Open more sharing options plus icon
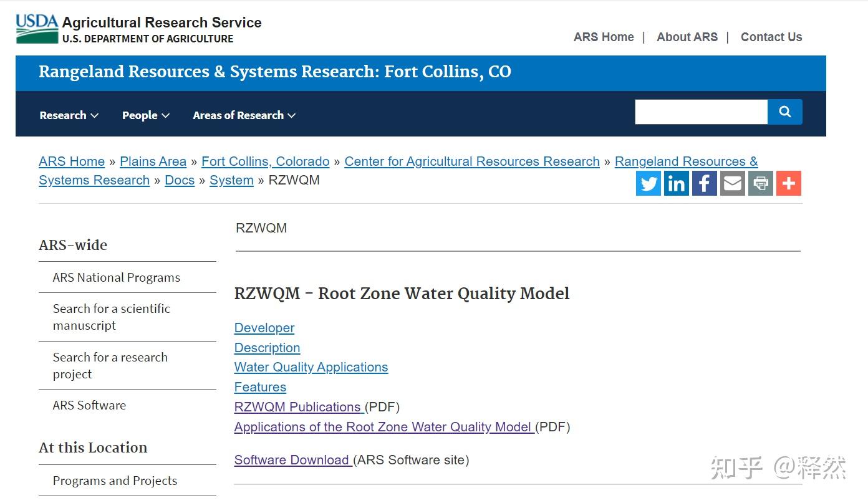This screenshot has width=868, height=503. [x=789, y=183]
